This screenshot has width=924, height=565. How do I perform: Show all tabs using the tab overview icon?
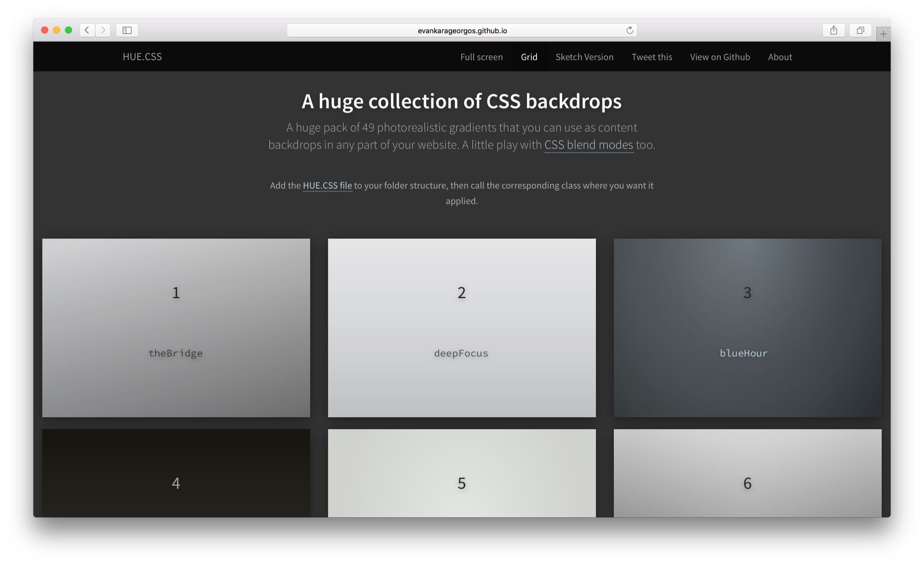coord(860,30)
